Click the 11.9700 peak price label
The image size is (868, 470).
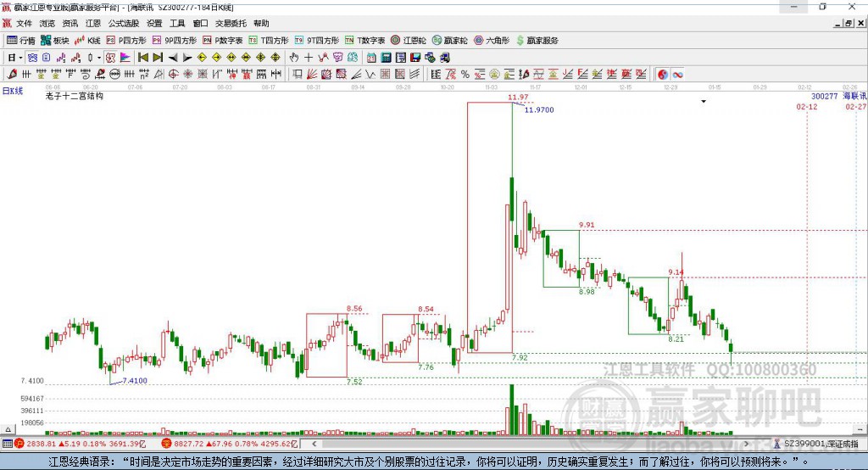click(x=539, y=109)
